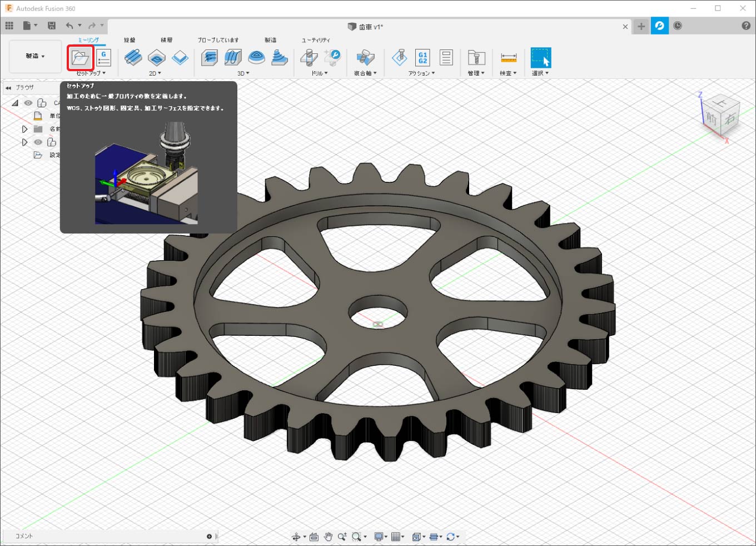The height and width of the screenshot is (546, 756).
Task: Click the 右 face on the view cube
Action: pyautogui.click(x=729, y=118)
